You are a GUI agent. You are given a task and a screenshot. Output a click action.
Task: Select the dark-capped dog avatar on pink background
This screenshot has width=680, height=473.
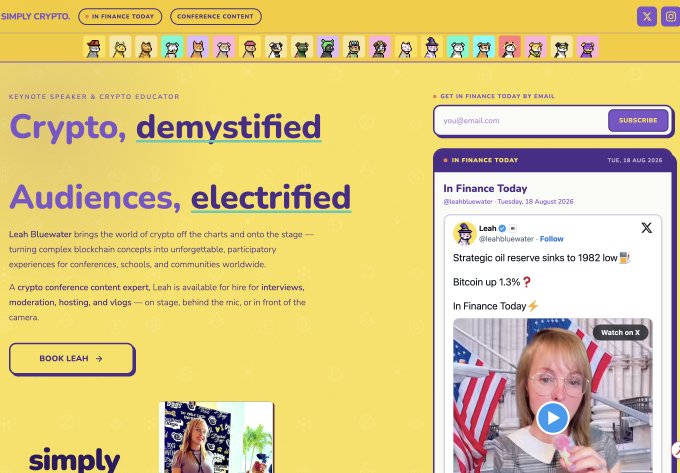380,47
